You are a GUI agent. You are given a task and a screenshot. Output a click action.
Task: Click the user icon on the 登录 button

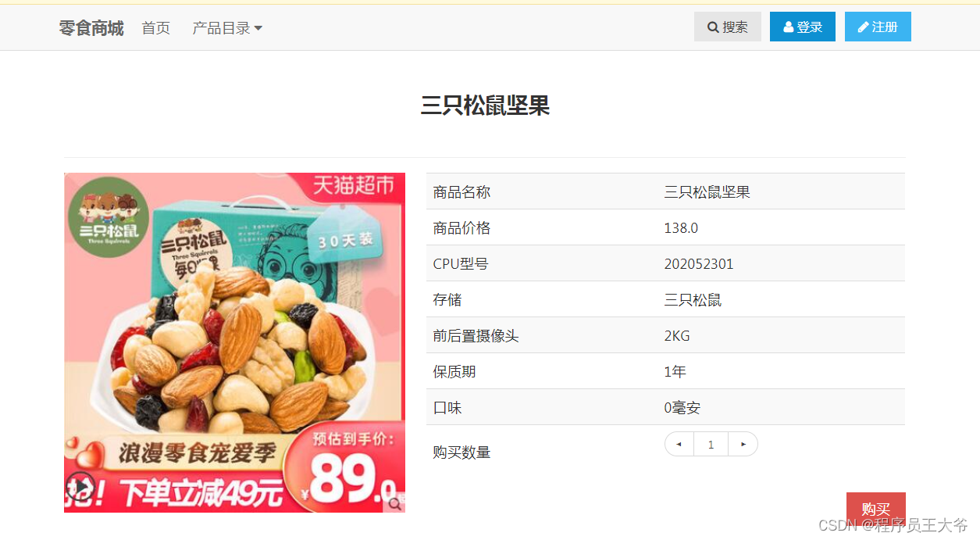coord(789,27)
